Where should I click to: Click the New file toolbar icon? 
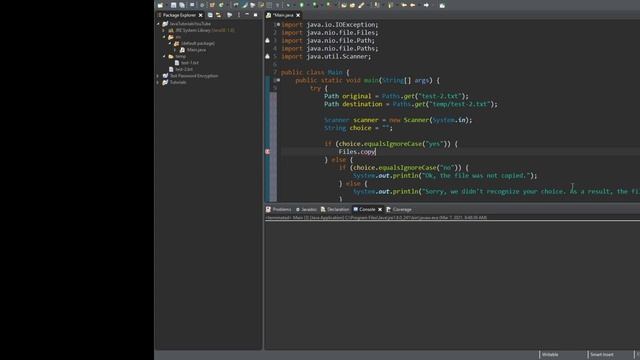coord(160,5)
